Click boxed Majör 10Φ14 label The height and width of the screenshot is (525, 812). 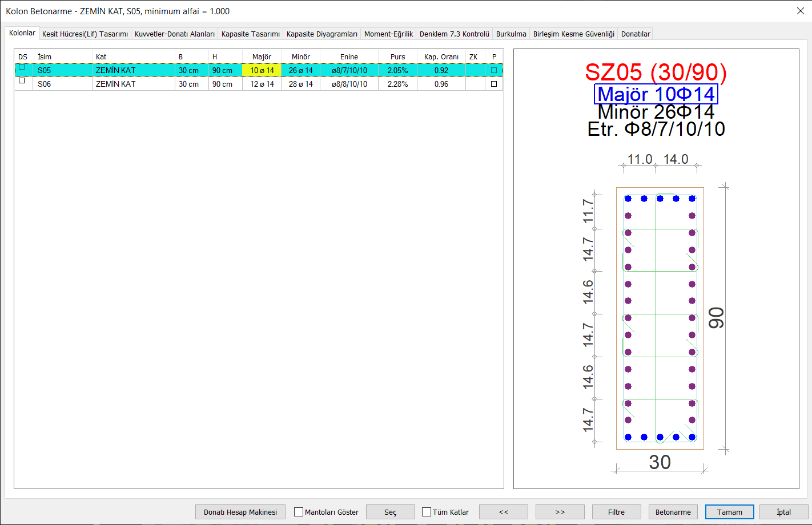[656, 94]
